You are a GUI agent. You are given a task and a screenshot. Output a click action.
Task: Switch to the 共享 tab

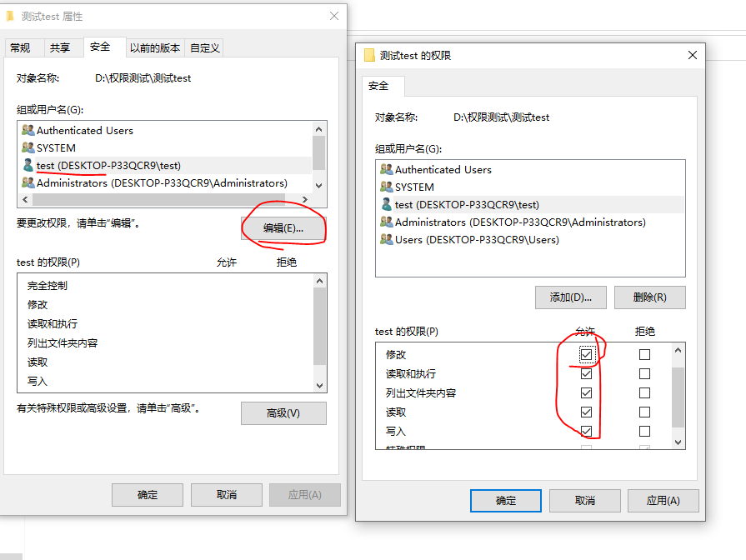coord(60,47)
